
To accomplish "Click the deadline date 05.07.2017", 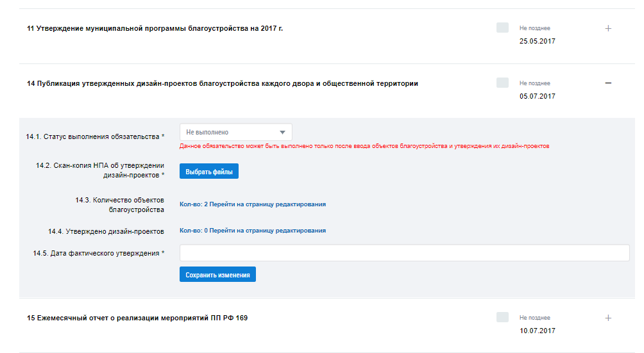I will 537,96.
